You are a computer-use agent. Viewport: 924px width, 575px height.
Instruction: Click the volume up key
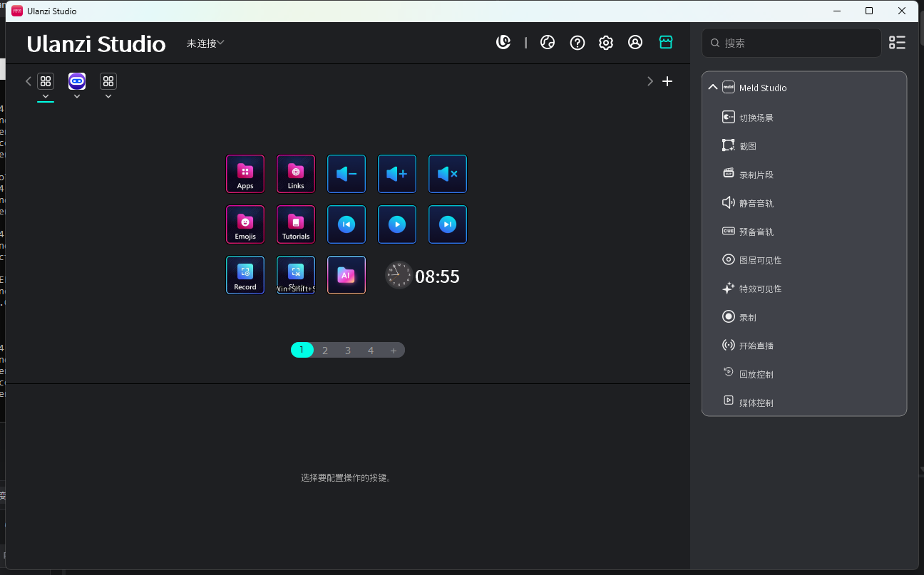point(396,174)
